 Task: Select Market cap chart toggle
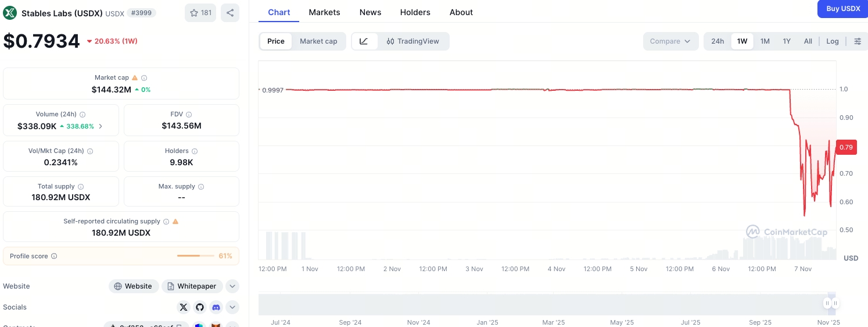coord(318,41)
